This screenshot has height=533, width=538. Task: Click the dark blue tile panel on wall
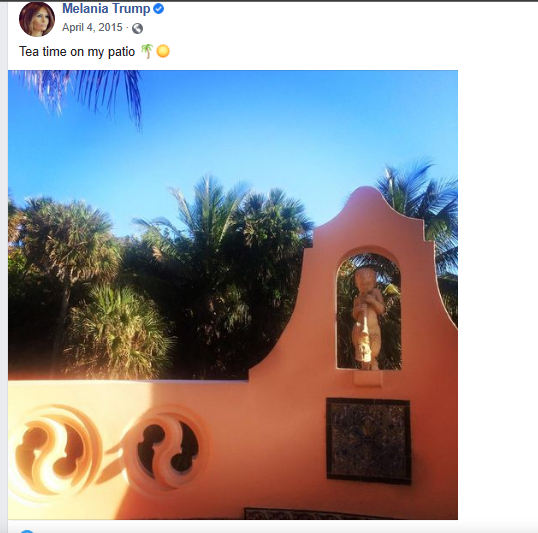coord(369,441)
